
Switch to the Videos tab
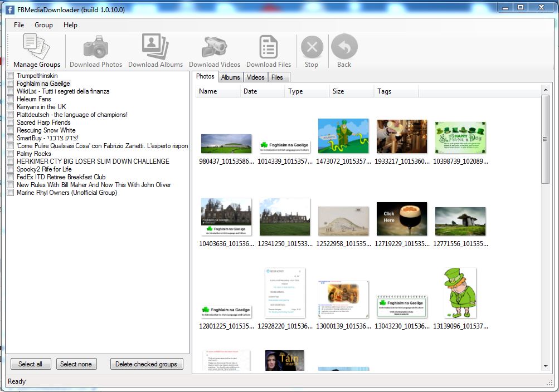click(256, 77)
